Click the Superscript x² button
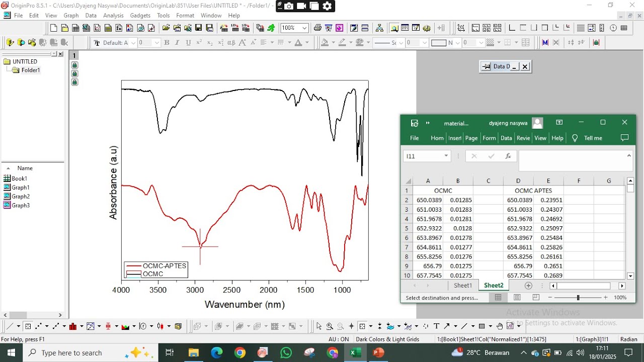 click(199, 43)
